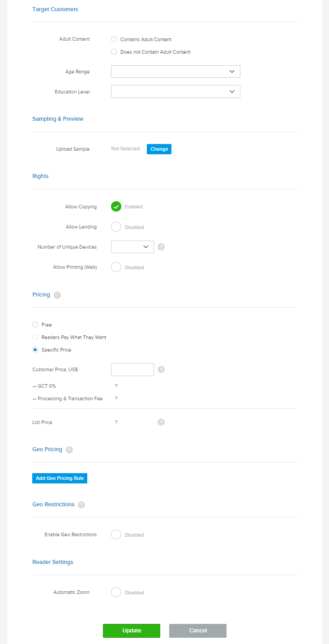Expand the Education Level dropdown
Image resolution: width=329 pixels, height=644 pixels.
(175, 92)
